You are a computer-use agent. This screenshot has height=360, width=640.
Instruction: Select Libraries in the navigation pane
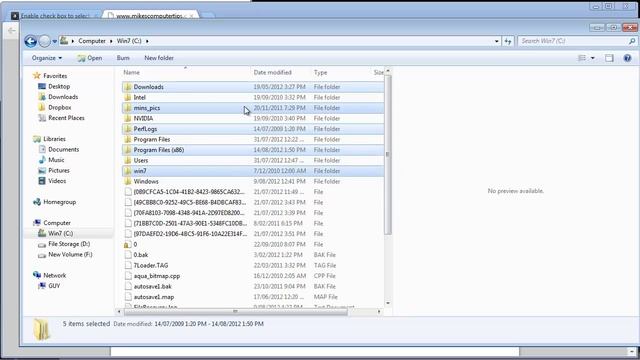point(54,139)
